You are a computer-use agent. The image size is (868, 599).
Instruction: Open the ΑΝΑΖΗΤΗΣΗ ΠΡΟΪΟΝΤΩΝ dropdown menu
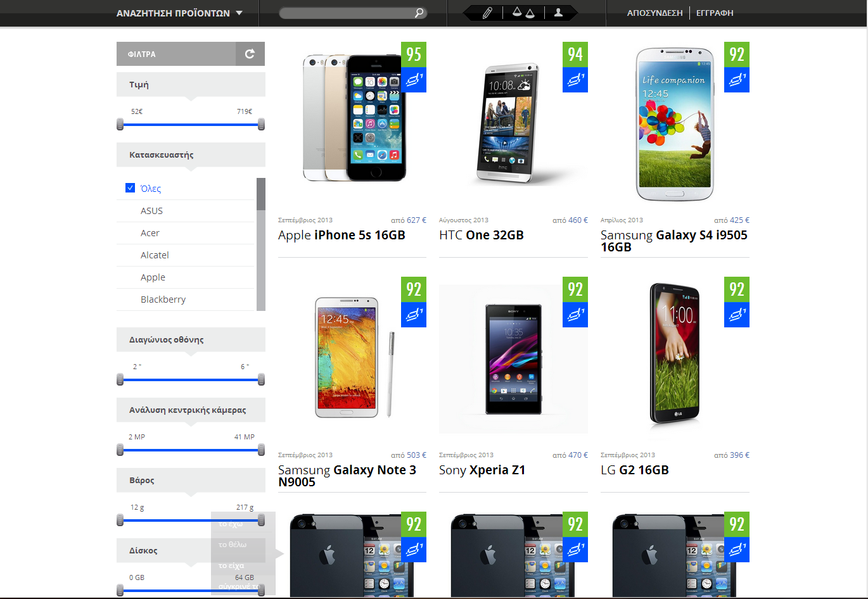[179, 13]
